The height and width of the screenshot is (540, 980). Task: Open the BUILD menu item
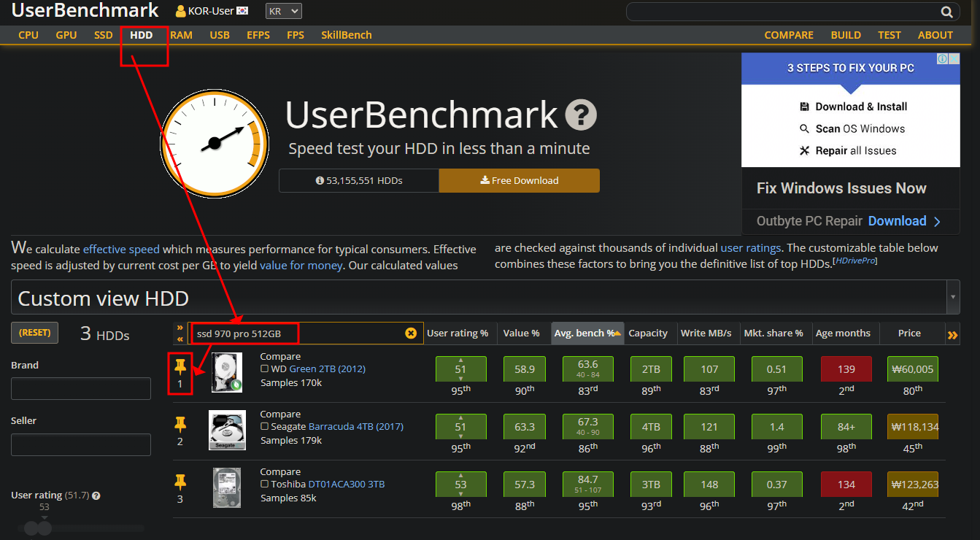click(846, 35)
